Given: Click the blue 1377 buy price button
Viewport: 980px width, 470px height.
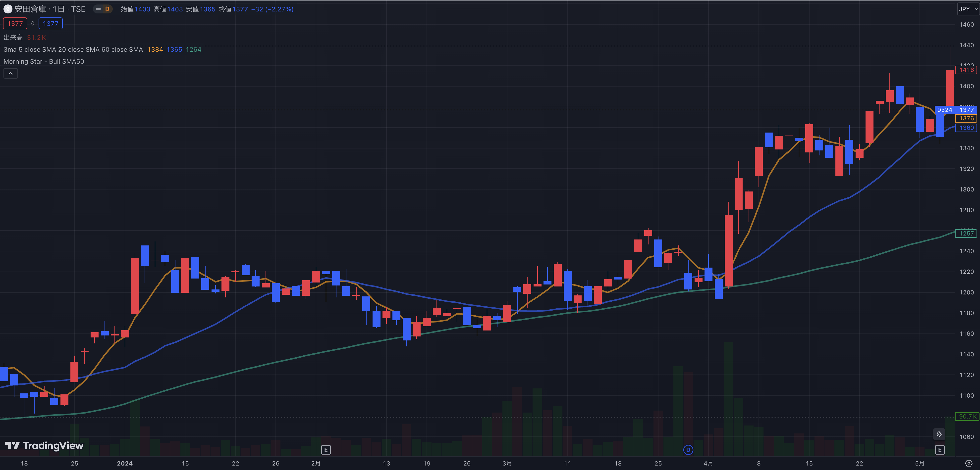Looking at the screenshot, I should tap(50, 24).
